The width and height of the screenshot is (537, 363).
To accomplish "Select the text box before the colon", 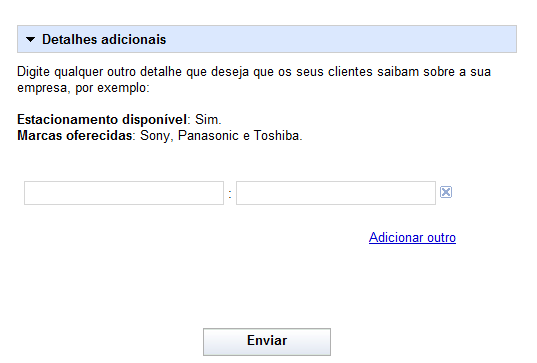I will point(124,193).
